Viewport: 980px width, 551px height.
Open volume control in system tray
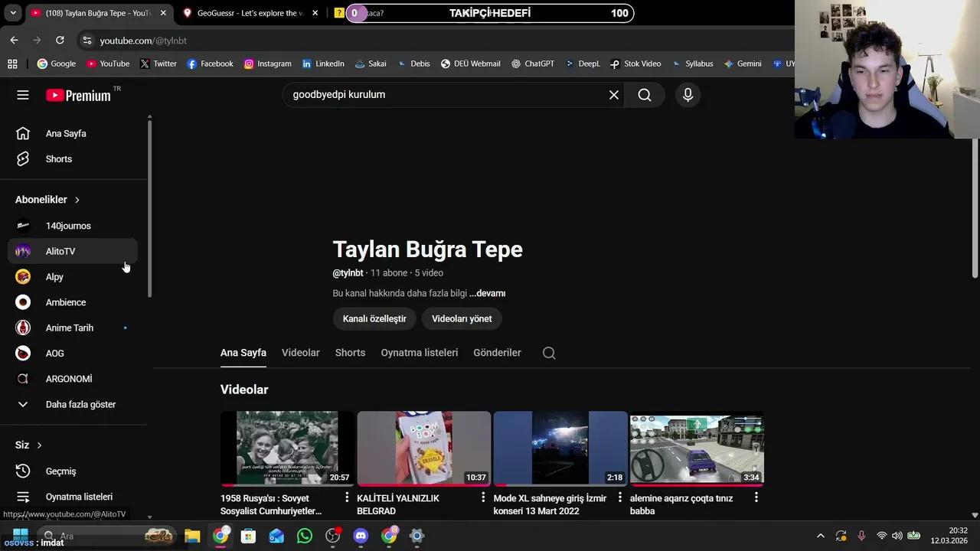[x=897, y=536]
